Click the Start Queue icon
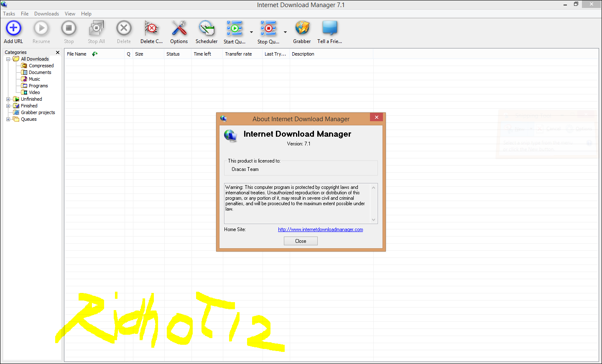602x364 pixels. click(x=235, y=28)
